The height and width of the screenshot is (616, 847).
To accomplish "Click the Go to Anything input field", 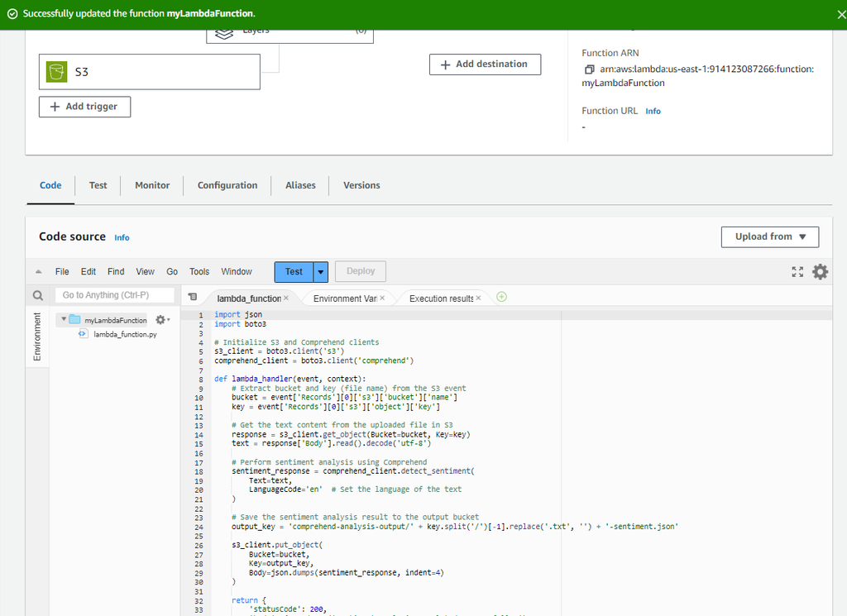I will (114, 294).
